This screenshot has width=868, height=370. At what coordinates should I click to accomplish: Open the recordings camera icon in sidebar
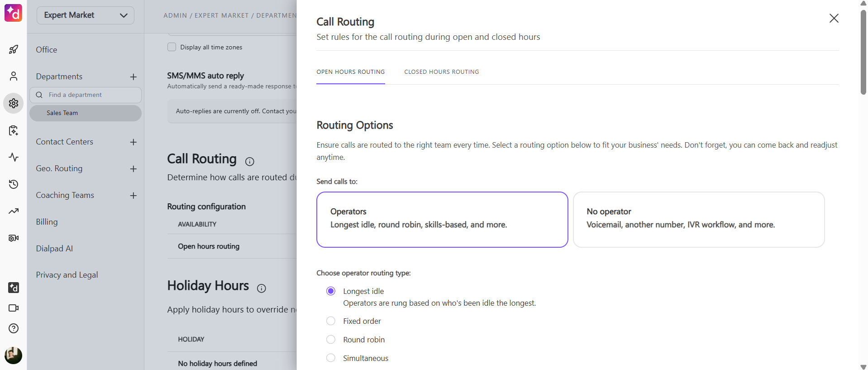(x=14, y=238)
